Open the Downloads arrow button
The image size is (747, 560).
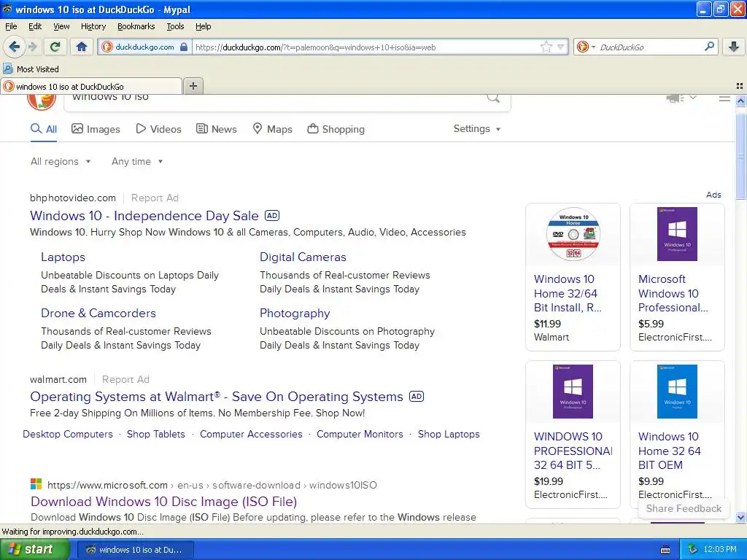(x=734, y=47)
